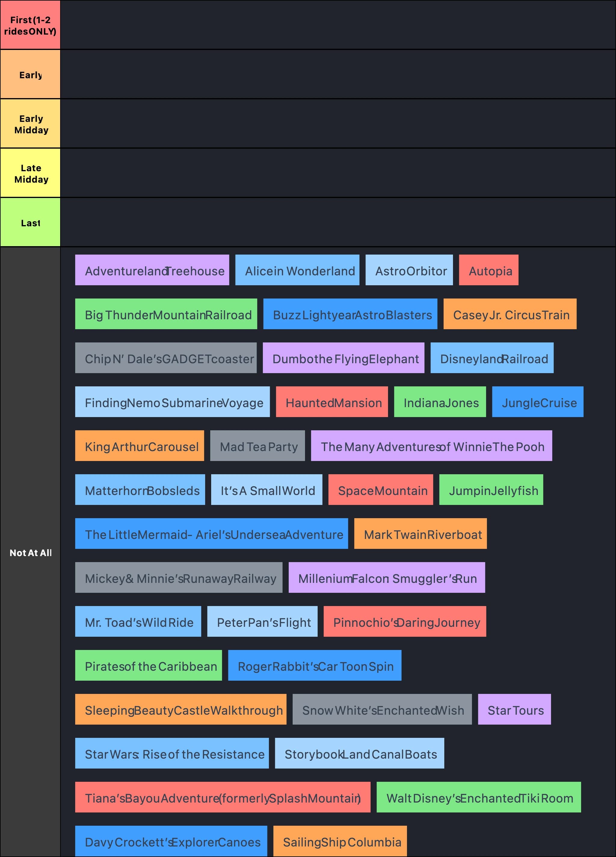This screenshot has width=616, height=857.
Task: Select the Pirates of the Caribbean tile
Action: [x=148, y=666]
